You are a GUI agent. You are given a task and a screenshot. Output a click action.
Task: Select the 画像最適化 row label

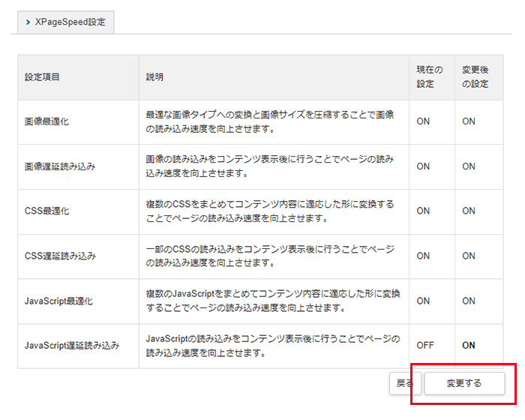pos(46,121)
